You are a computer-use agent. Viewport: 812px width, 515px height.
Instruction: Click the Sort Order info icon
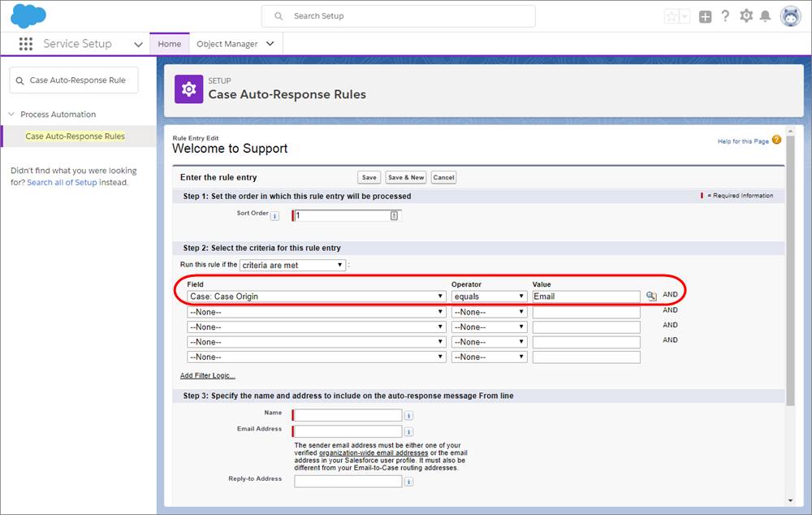(x=274, y=215)
